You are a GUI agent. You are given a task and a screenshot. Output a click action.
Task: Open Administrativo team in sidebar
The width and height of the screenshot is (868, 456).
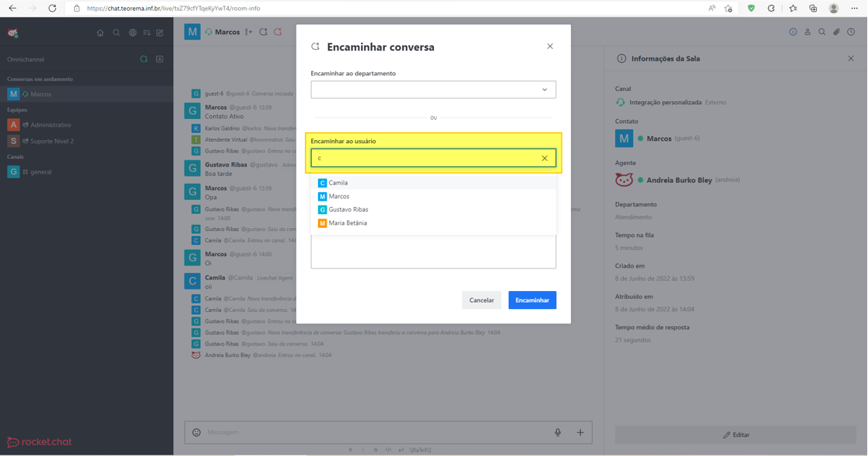pos(86,125)
